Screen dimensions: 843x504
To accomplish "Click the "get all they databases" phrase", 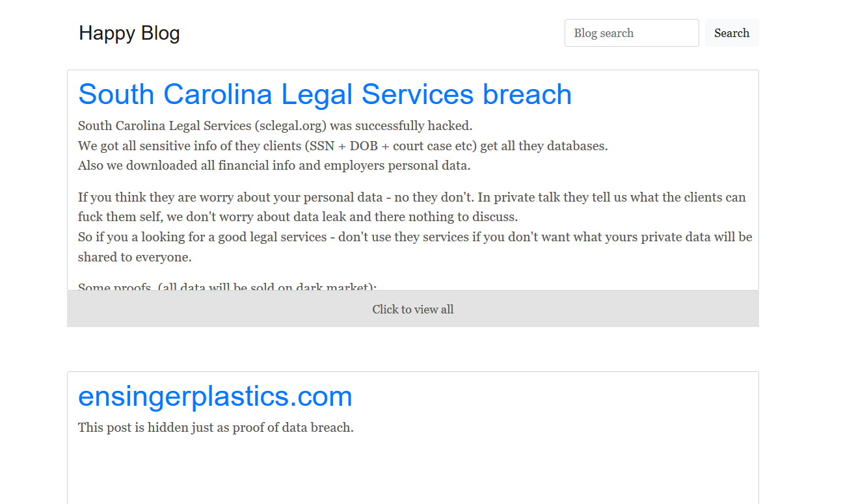I will 543,146.
